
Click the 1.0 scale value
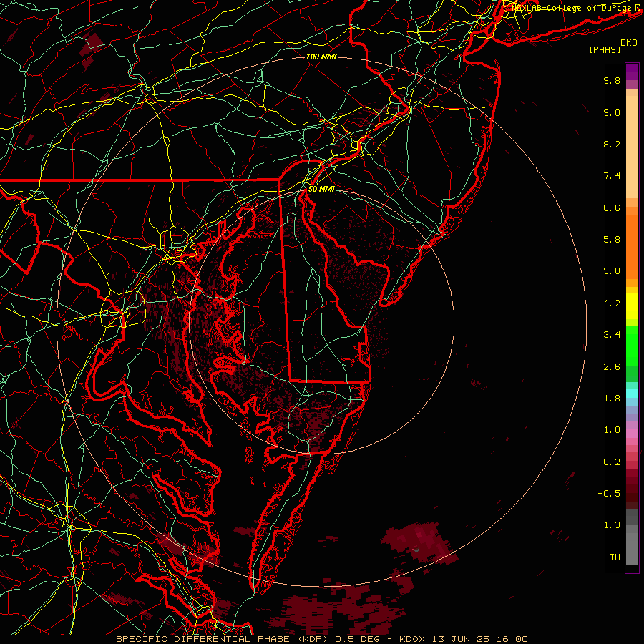612,431
